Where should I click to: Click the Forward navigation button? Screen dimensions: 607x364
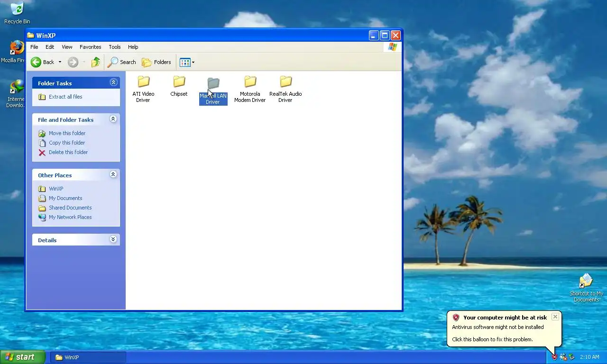pyautogui.click(x=73, y=62)
